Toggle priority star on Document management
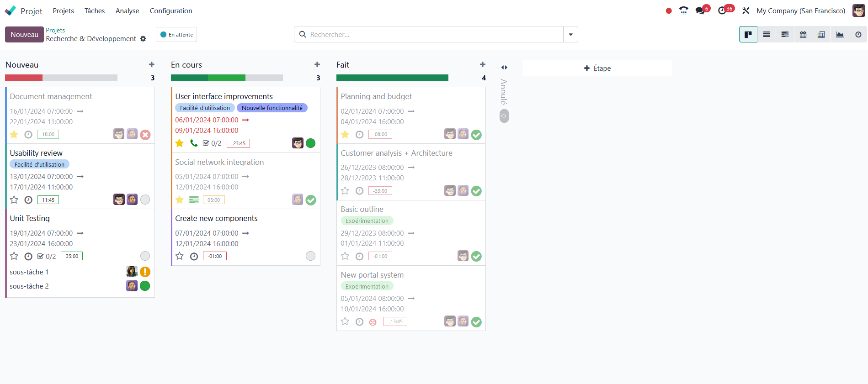868x384 pixels. pos(14,134)
